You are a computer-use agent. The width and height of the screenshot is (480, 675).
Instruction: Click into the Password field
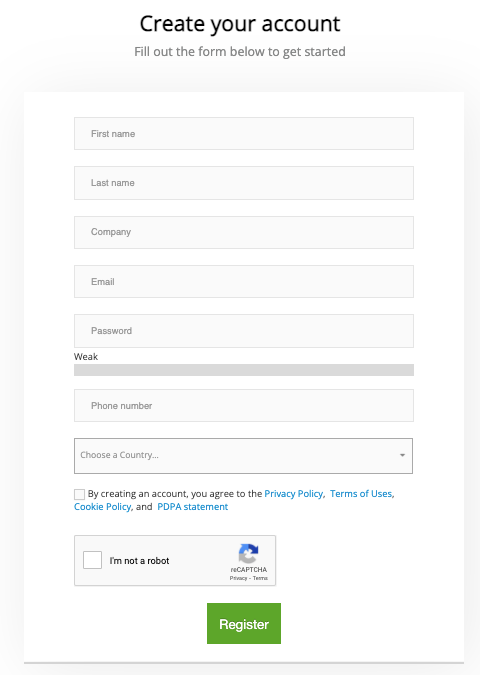[x=244, y=331]
